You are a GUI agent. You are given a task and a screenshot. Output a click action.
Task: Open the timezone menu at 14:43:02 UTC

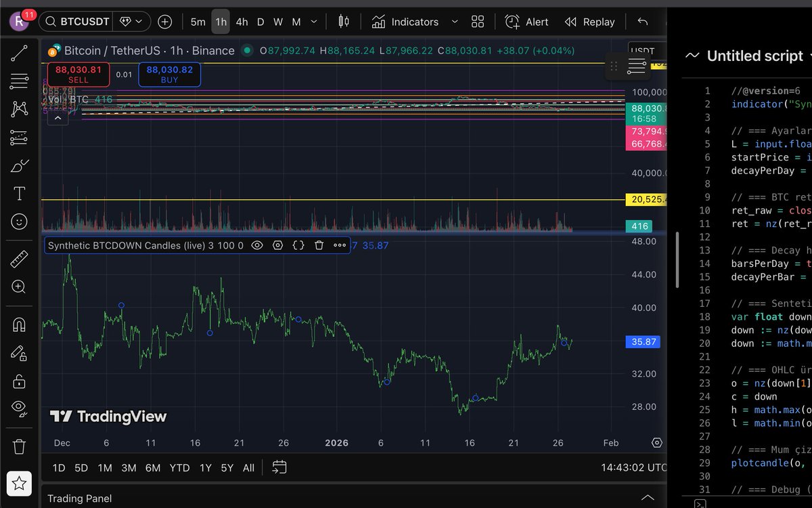[633, 467]
